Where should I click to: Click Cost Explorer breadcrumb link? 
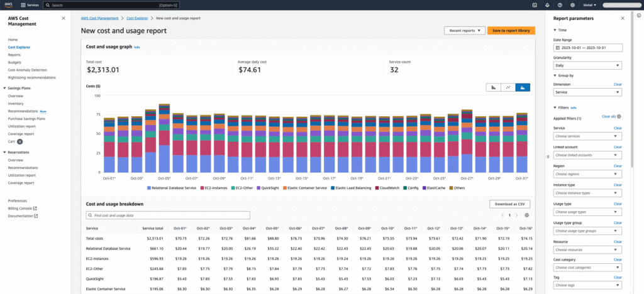(x=137, y=18)
